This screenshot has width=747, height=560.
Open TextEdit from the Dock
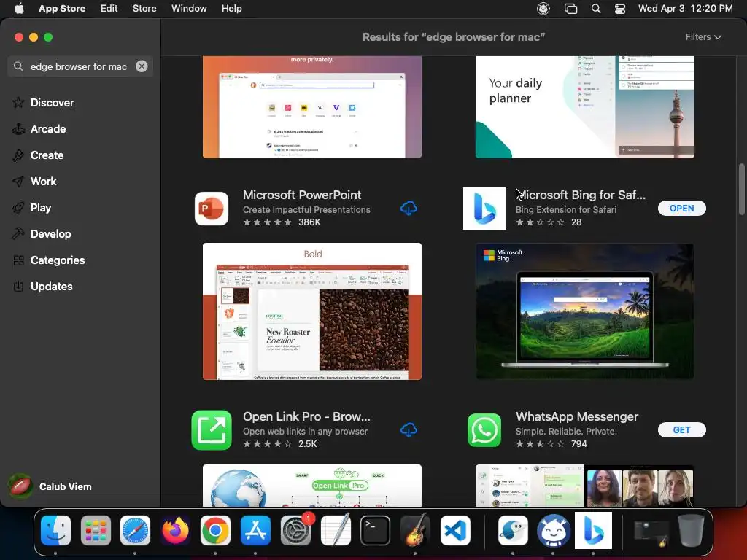336,529
